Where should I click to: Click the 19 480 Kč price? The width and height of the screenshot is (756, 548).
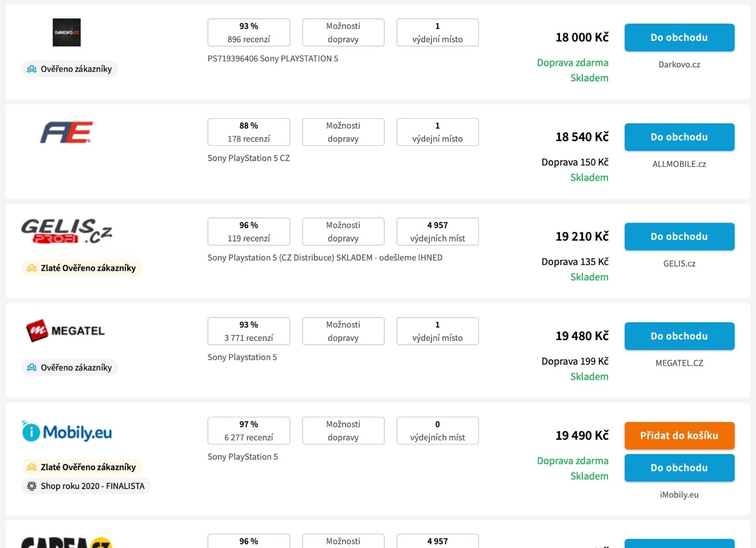pyautogui.click(x=582, y=336)
